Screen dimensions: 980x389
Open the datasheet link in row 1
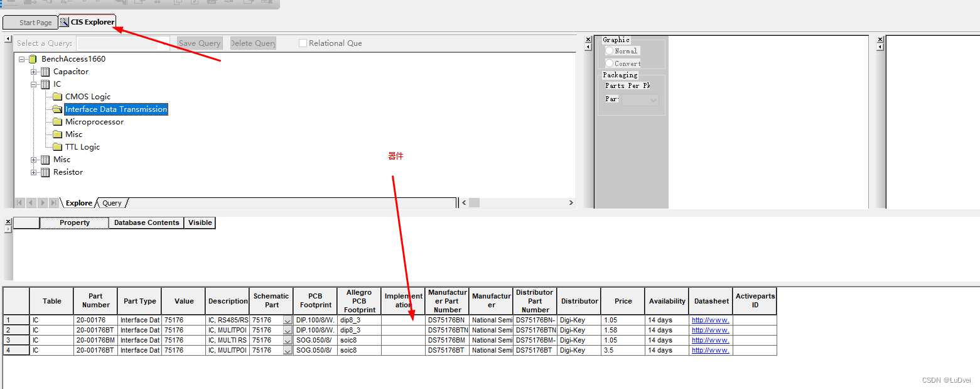pyautogui.click(x=710, y=320)
